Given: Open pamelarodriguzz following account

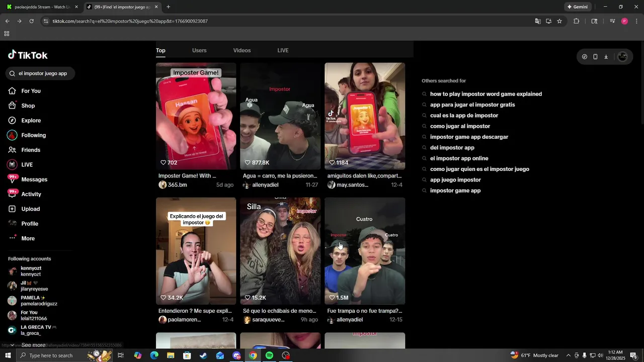Looking at the screenshot, I should (39, 301).
